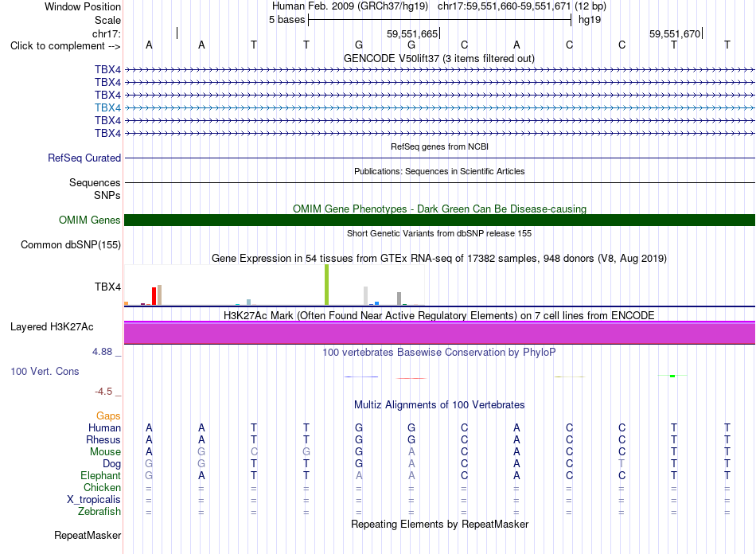Open Multiz Alignments of 100 Vertebrates title
Screen dimensions: 756x554
(439, 404)
